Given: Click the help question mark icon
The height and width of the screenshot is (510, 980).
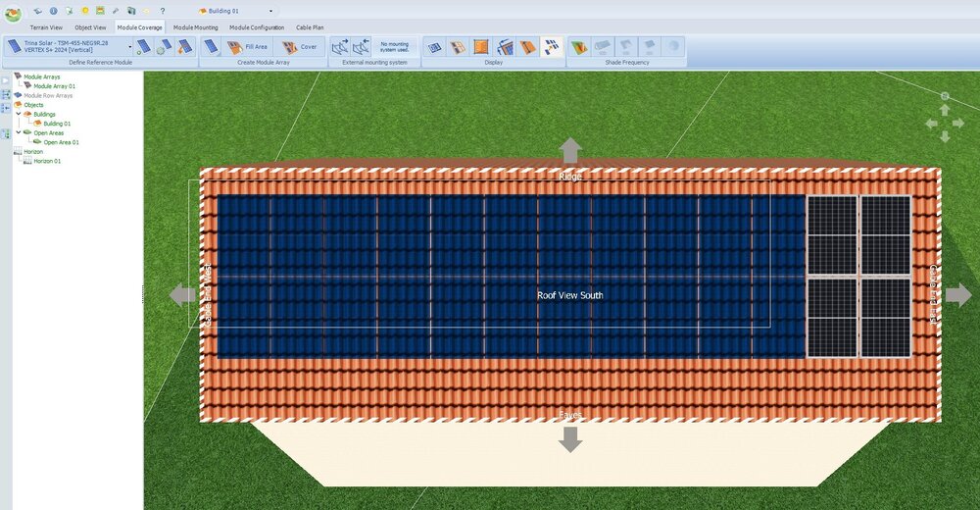Looking at the screenshot, I should [x=163, y=11].
